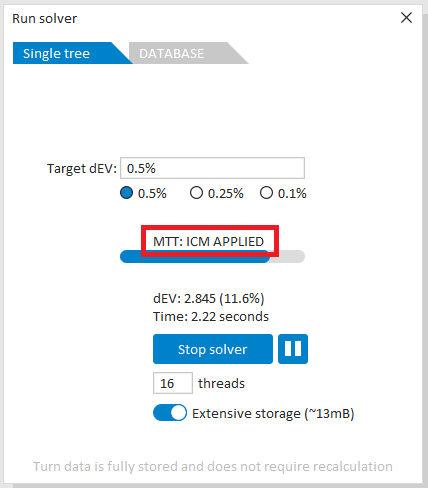Toggle the Extensive storage switch
This screenshot has width=428, height=488.
(170, 413)
